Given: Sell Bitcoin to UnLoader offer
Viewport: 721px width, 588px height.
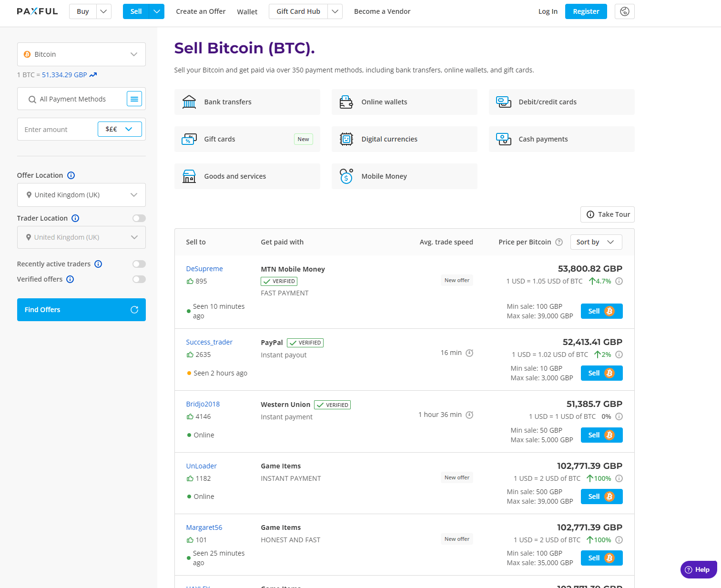Looking at the screenshot, I should tap(602, 497).
